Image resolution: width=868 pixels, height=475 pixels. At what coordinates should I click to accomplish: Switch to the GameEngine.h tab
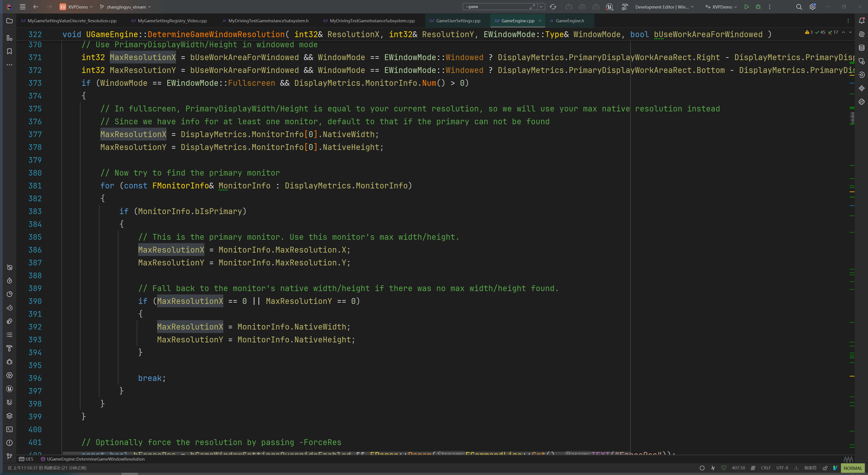570,21
